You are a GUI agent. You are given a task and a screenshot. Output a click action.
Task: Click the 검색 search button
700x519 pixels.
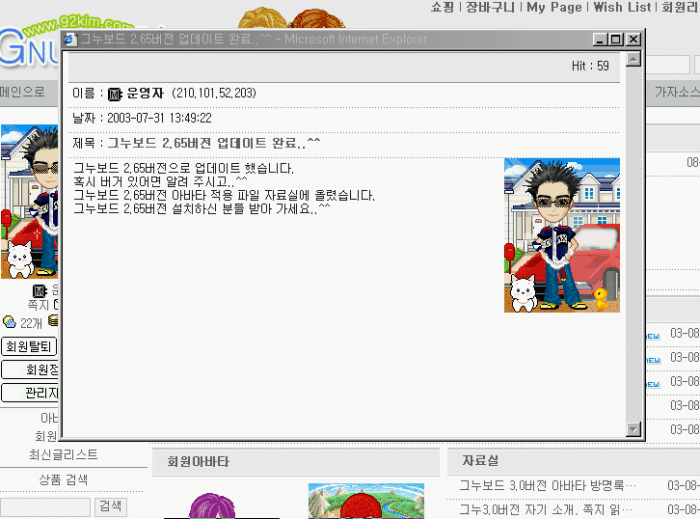pos(110,507)
